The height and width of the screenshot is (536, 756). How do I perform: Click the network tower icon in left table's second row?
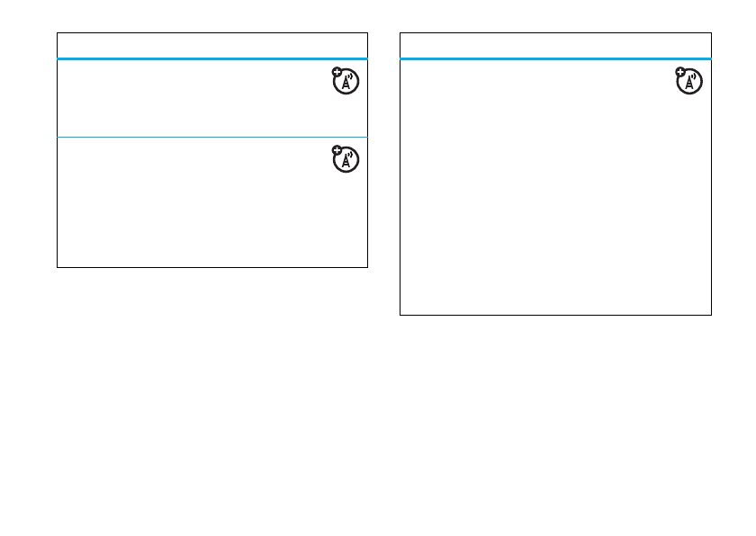[346, 159]
